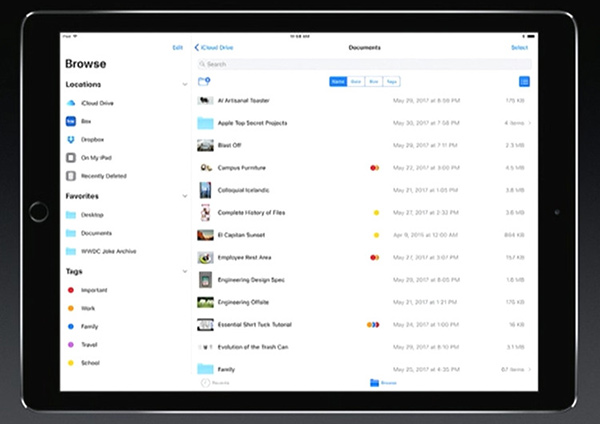Open AI Artisanal Toaster thumbnail
This screenshot has height=424, width=600.
tap(205, 101)
